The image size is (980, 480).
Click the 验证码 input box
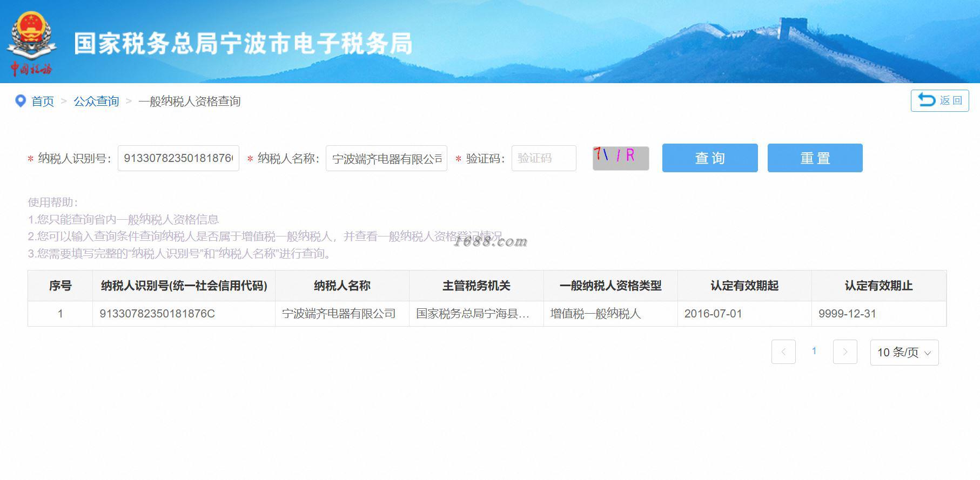click(x=543, y=158)
